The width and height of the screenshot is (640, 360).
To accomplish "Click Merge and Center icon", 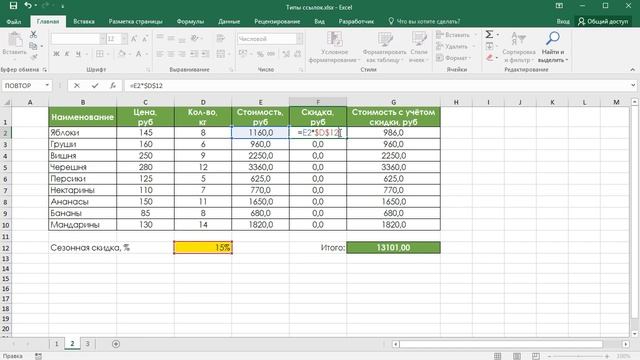I will tap(220, 54).
